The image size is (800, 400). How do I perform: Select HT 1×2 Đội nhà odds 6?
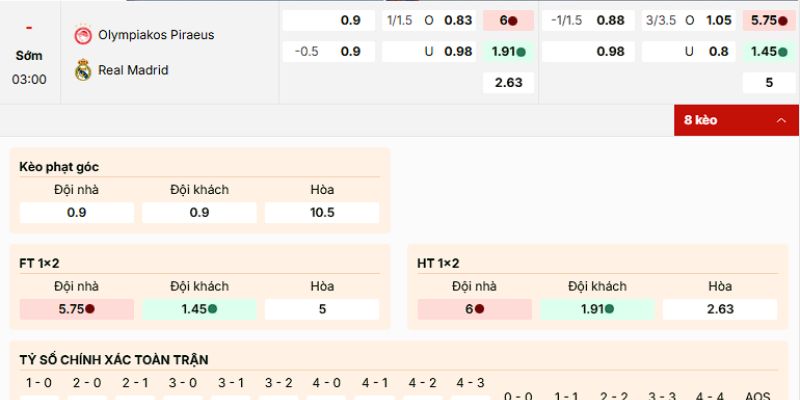click(474, 309)
